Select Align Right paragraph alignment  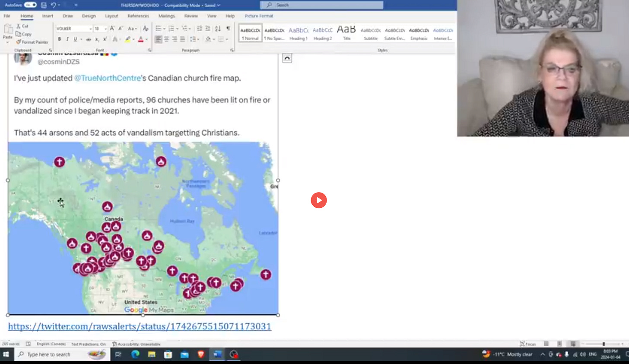coord(175,39)
